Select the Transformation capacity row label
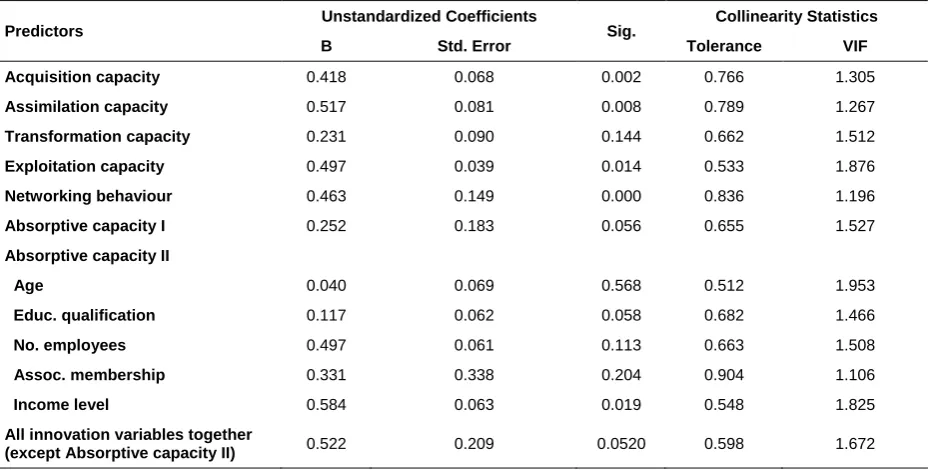This screenshot has width=929, height=470. pyautogui.click(x=98, y=136)
